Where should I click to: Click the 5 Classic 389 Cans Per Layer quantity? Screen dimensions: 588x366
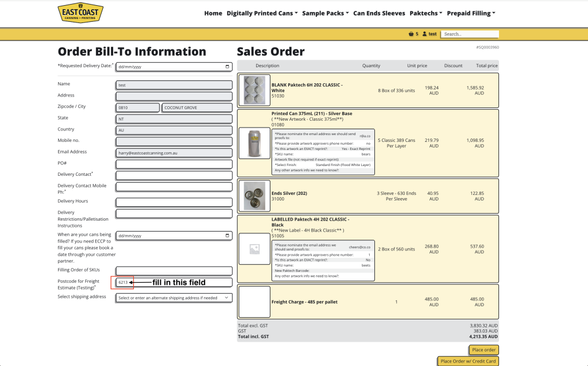396,143
